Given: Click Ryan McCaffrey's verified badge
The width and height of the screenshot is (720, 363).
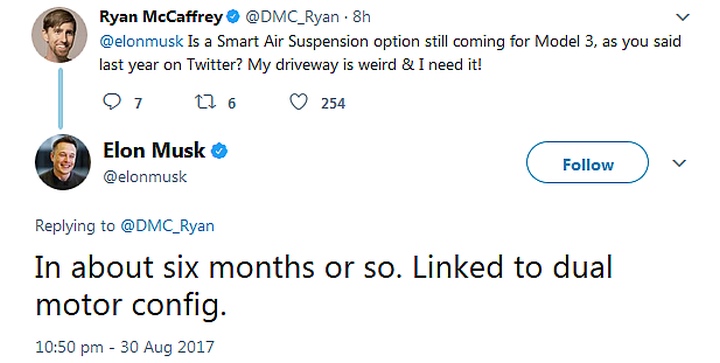Looking at the screenshot, I should 233,17.
